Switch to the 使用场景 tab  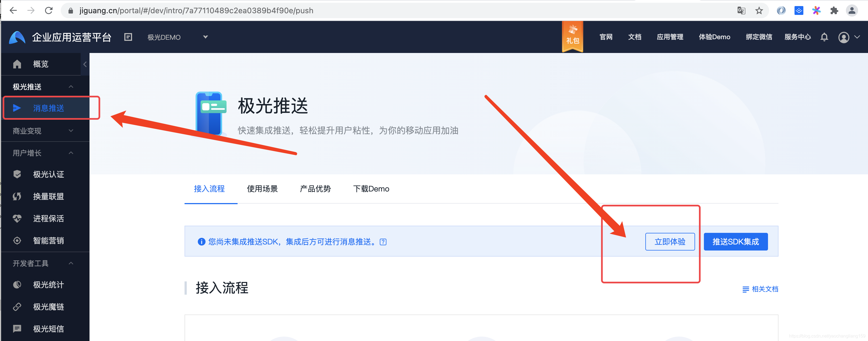pos(262,189)
